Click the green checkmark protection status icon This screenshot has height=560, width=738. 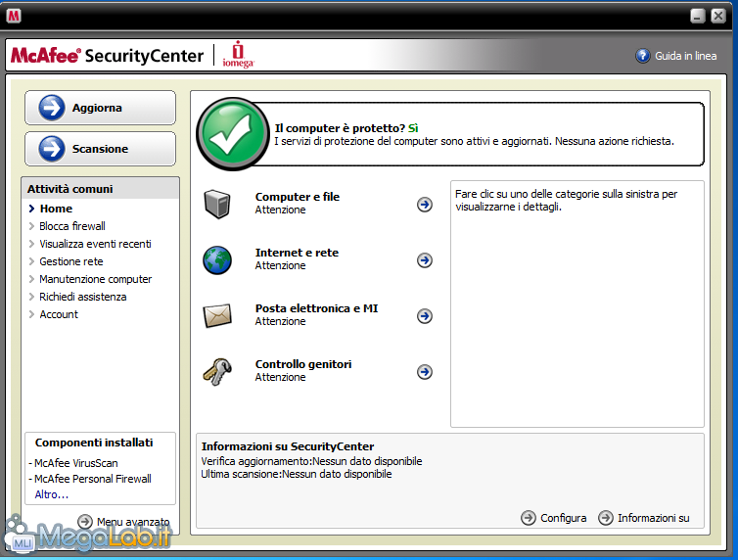pos(233,134)
